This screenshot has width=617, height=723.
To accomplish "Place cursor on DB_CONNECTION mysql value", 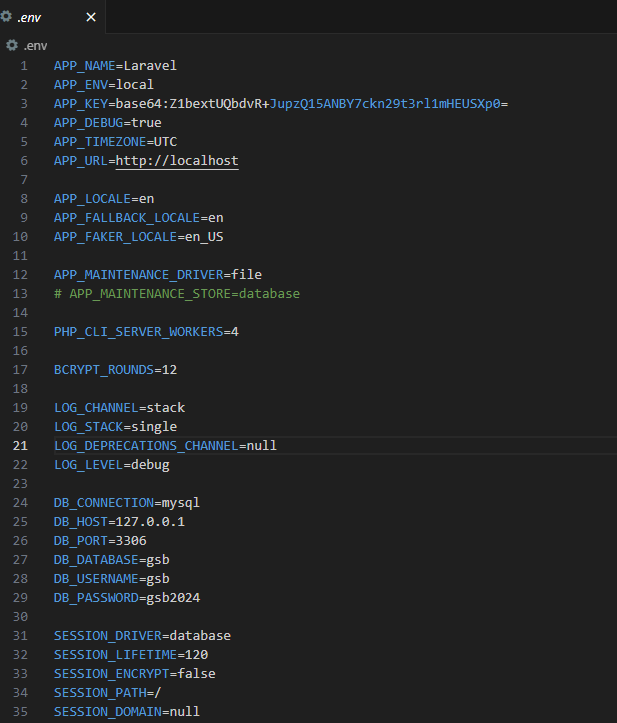I will pyautogui.click(x=181, y=503).
